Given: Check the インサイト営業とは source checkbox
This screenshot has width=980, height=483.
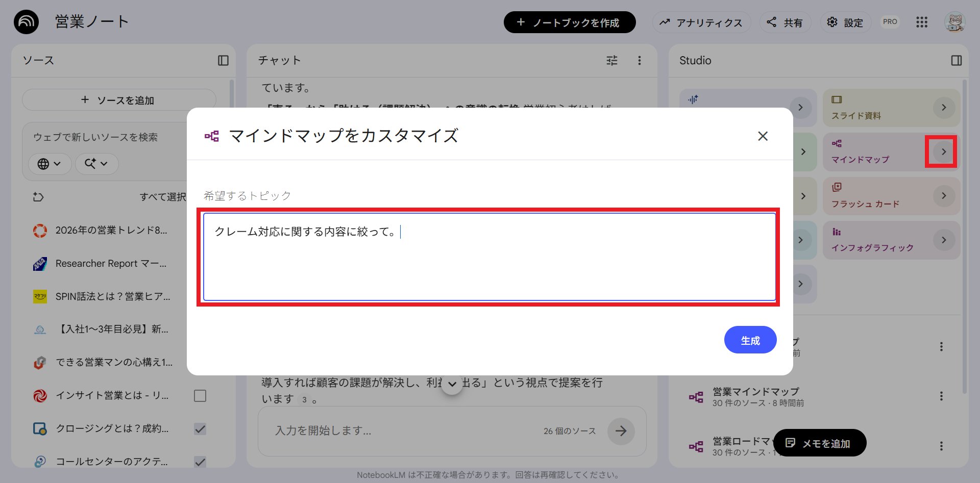Looking at the screenshot, I should (x=200, y=396).
